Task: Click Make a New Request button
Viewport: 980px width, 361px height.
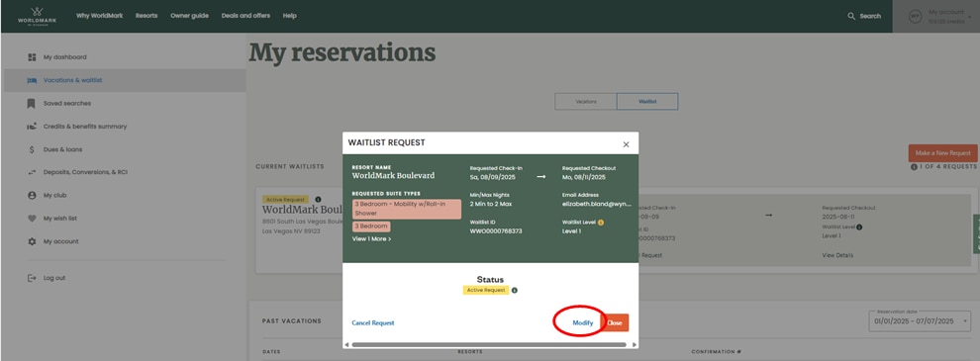Action: pos(942,153)
